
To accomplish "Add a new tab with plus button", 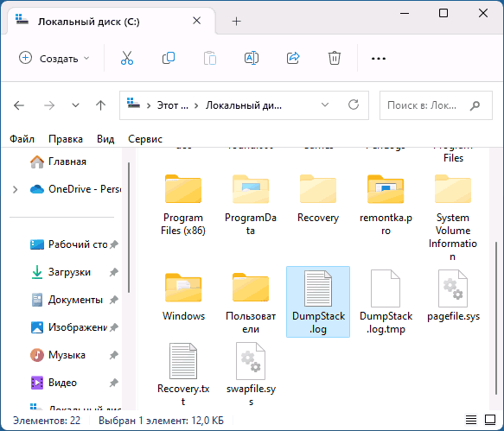I will [236, 22].
